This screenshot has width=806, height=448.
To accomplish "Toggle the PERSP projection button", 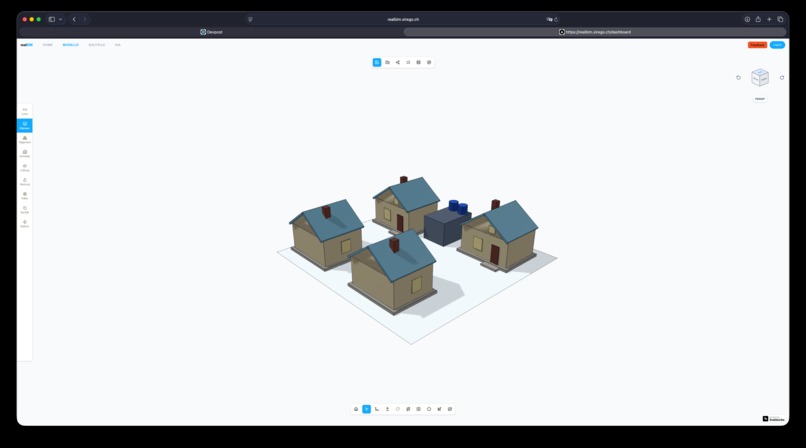I will coord(760,99).
